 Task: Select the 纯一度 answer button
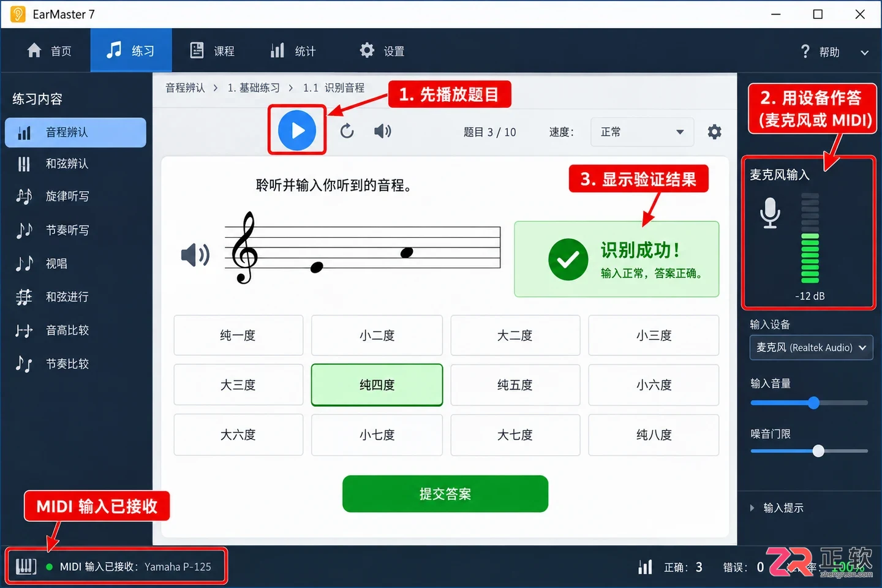tap(238, 335)
